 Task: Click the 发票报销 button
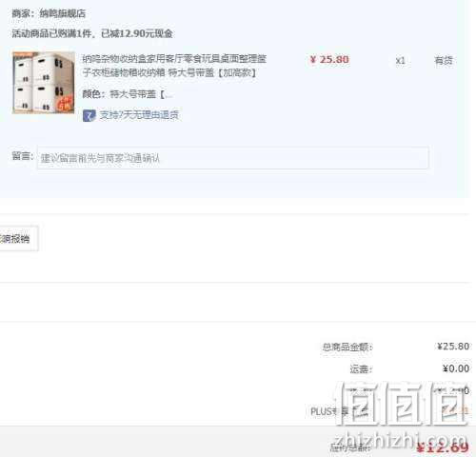[18, 238]
